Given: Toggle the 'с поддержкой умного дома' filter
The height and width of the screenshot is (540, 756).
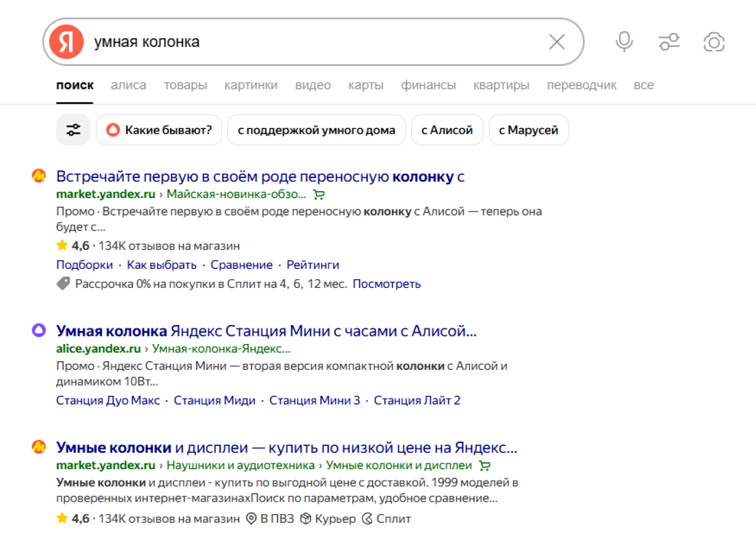Looking at the screenshot, I should tap(316, 130).
